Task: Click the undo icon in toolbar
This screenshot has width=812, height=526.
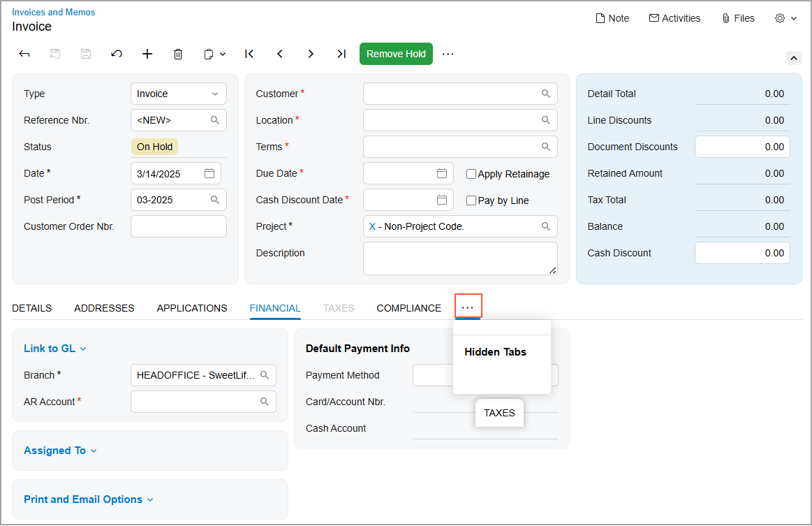Action: tap(117, 54)
